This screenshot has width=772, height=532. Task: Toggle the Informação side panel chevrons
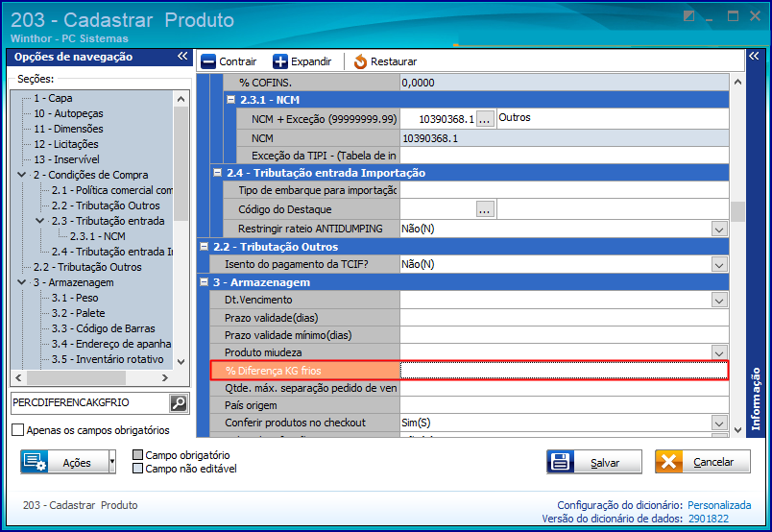click(x=754, y=56)
